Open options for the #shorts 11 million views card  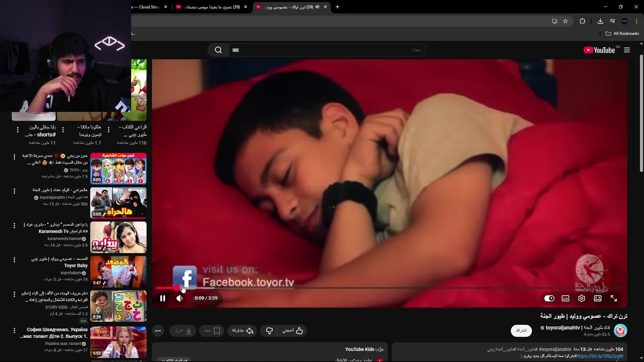tap(18, 130)
